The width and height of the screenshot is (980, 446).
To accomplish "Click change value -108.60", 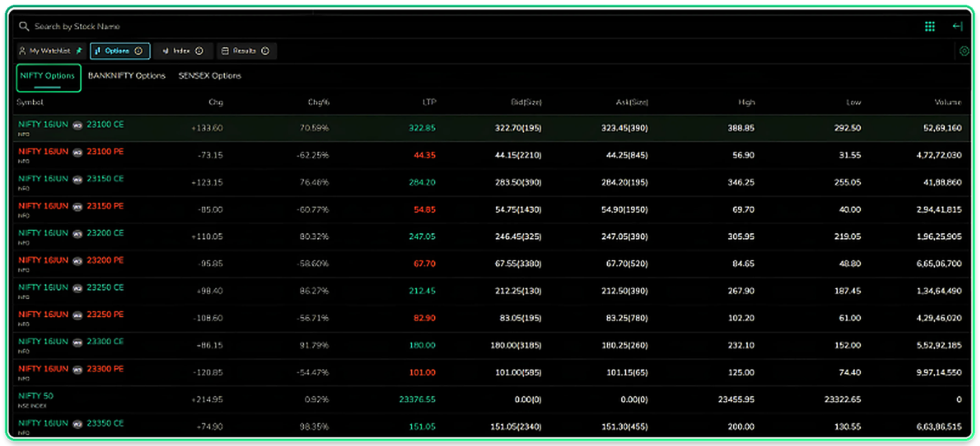I will coord(208,318).
